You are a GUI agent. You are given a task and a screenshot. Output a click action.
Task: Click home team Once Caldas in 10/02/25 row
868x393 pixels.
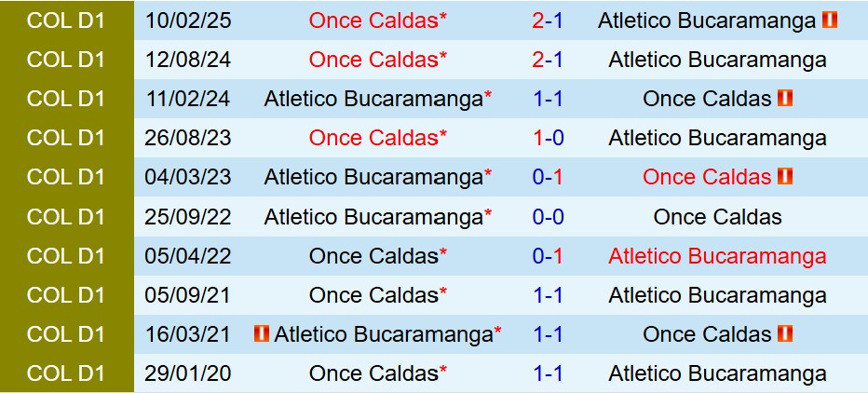(373, 20)
